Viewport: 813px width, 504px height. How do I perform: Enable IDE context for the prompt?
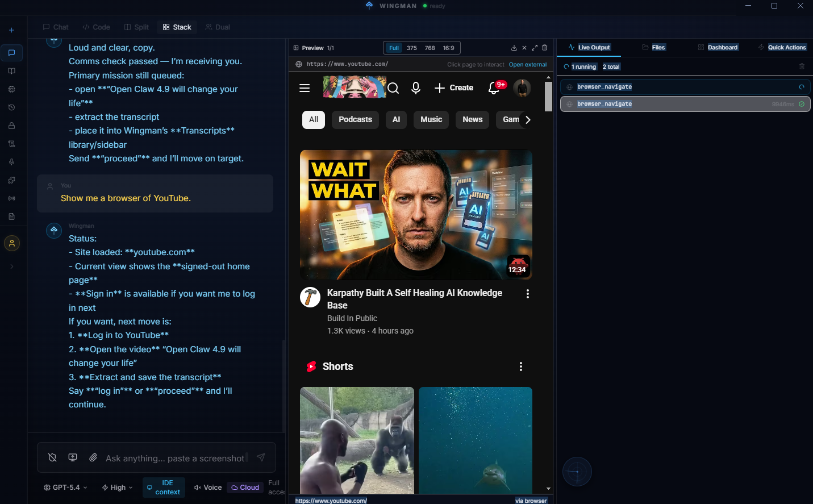pyautogui.click(x=164, y=487)
